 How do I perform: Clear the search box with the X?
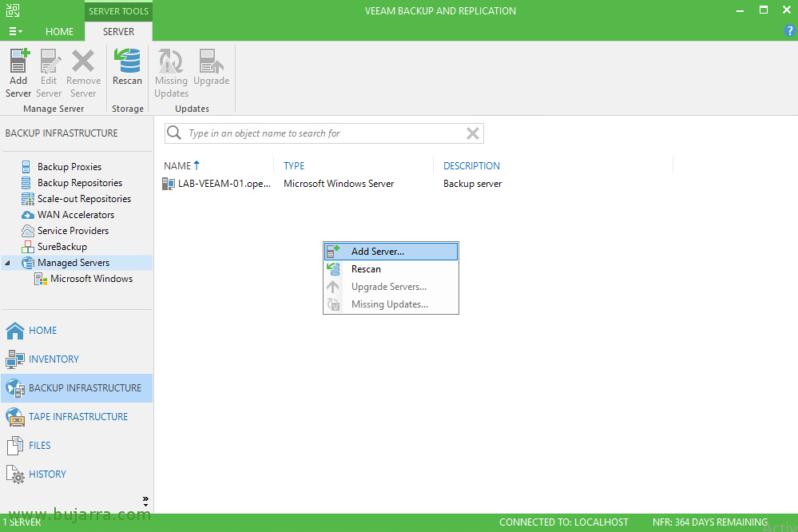[473, 133]
